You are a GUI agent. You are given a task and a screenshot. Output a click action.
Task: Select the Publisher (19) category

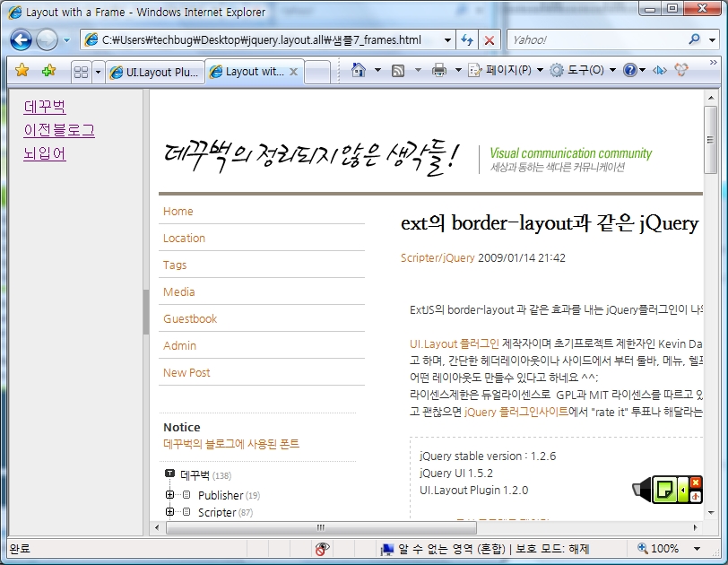pyautogui.click(x=229, y=495)
